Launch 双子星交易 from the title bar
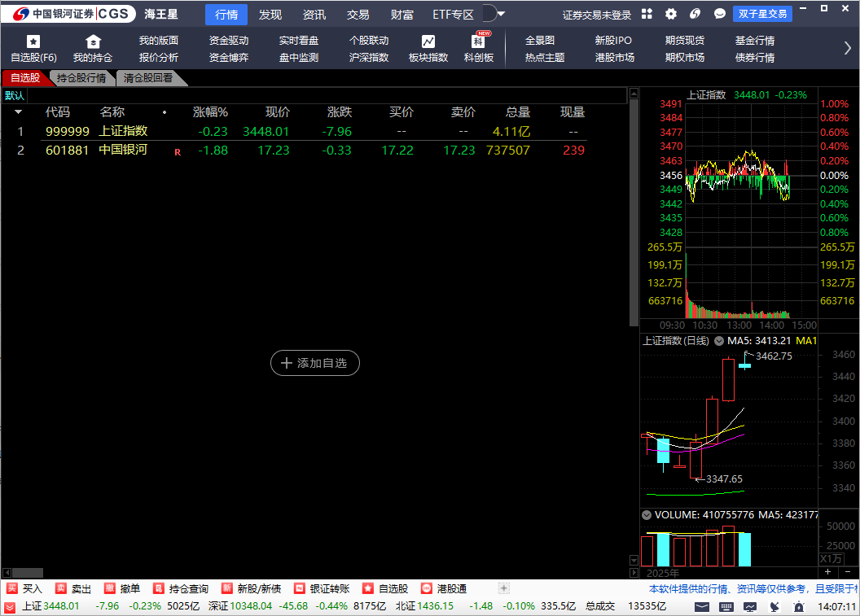 pyautogui.click(x=763, y=13)
